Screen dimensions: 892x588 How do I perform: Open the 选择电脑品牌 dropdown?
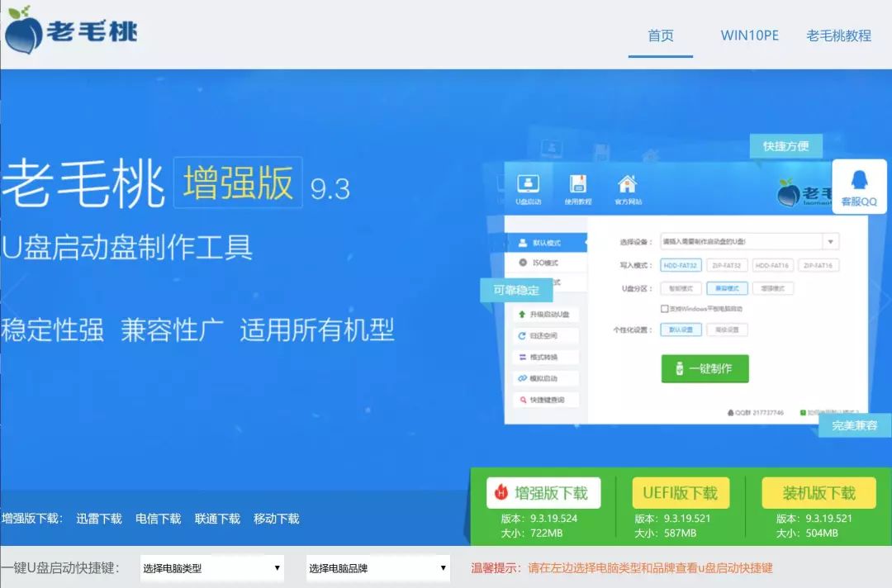[x=377, y=568]
